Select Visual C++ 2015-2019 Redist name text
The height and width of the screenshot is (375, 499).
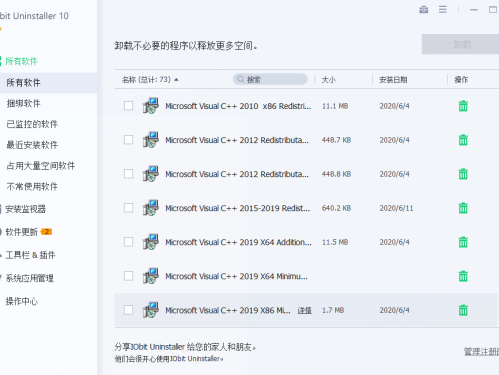237,208
